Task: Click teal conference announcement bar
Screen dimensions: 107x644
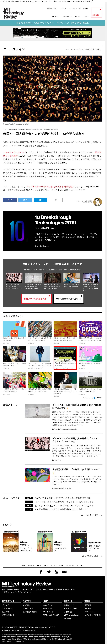Action: point(52,23)
